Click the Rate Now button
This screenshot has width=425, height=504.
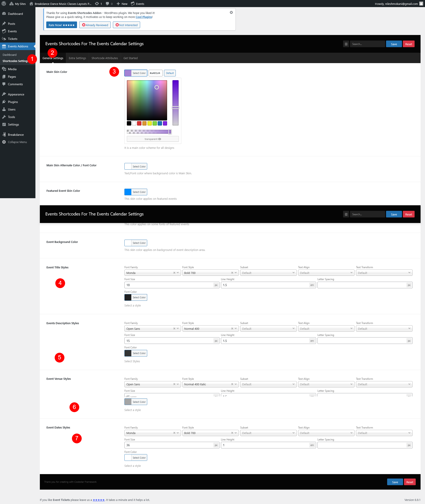tap(62, 25)
